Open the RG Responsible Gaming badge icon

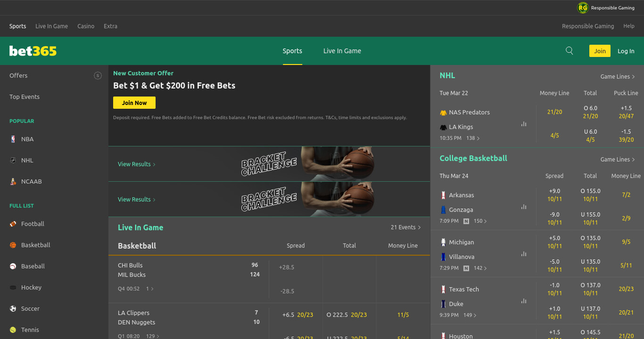point(583,8)
